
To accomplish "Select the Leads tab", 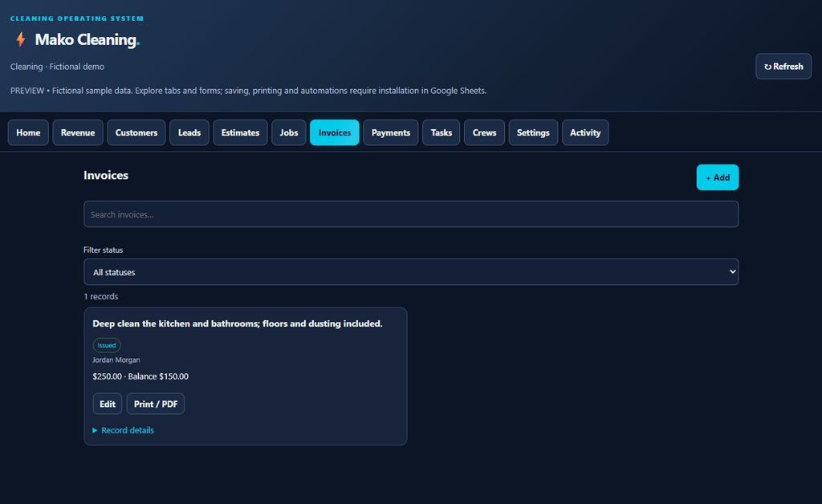I will point(189,132).
